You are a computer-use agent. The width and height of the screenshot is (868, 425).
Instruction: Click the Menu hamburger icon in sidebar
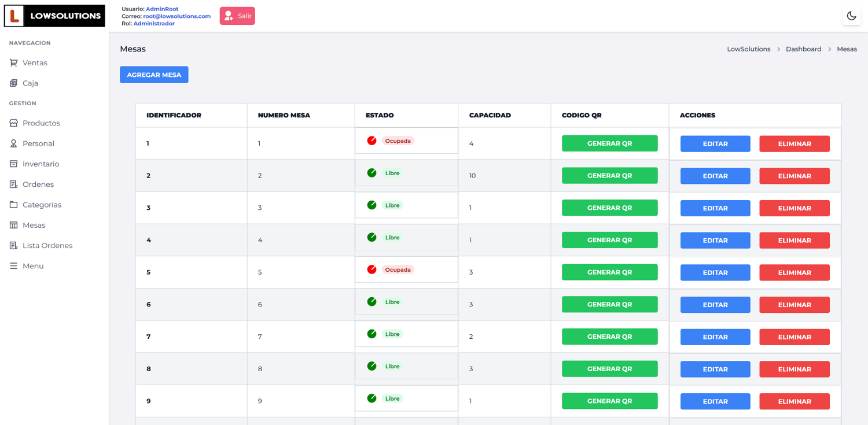coord(13,266)
